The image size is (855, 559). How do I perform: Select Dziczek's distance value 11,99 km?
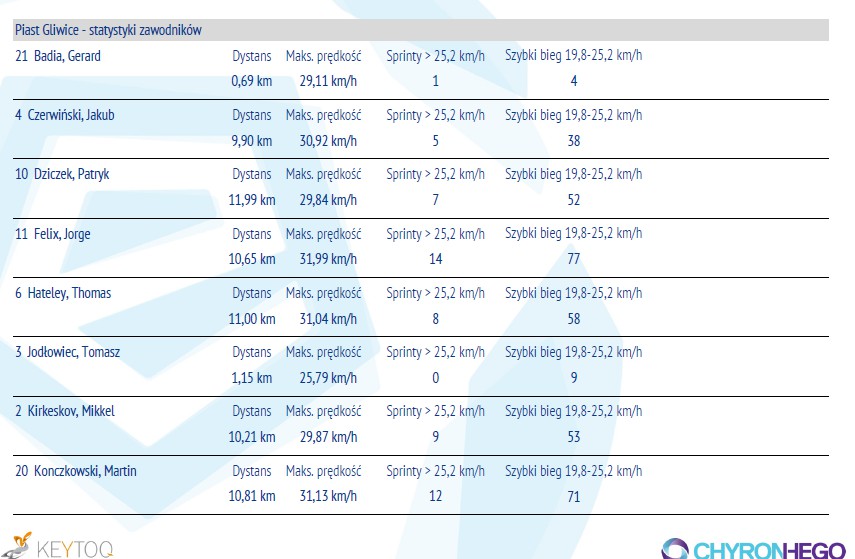click(x=251, y=200)
